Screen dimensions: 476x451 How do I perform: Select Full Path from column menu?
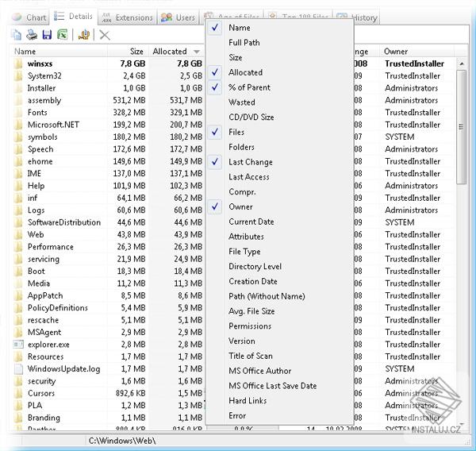pos(244,43)
